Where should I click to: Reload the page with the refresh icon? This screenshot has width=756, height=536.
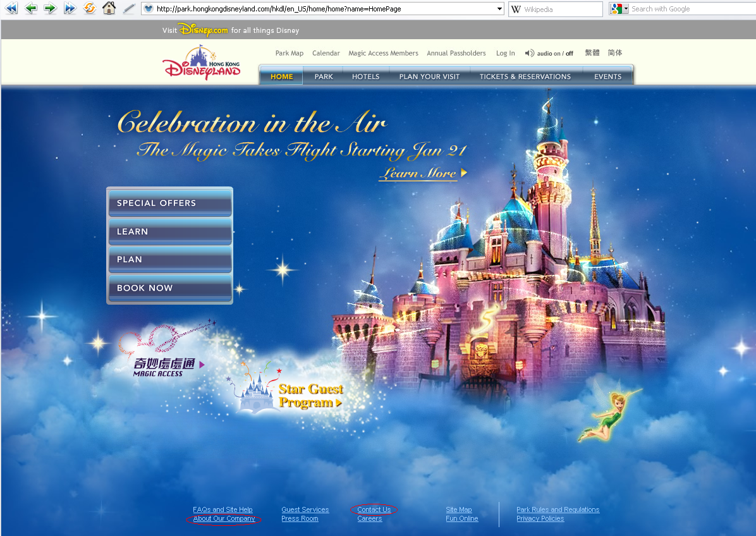click(x=90, y=8)
